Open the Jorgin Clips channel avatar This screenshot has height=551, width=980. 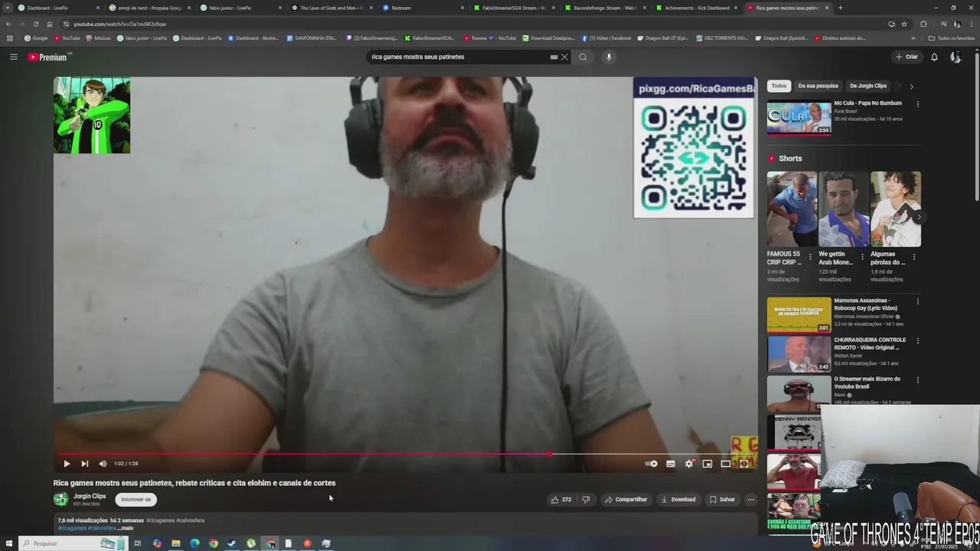(60, 499)
